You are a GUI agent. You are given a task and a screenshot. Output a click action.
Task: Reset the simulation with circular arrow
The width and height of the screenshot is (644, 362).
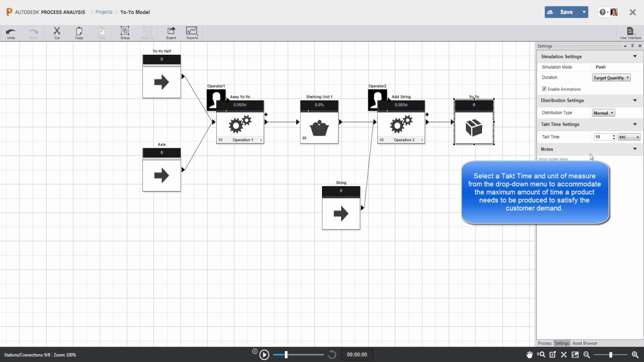tap(332, 355)
